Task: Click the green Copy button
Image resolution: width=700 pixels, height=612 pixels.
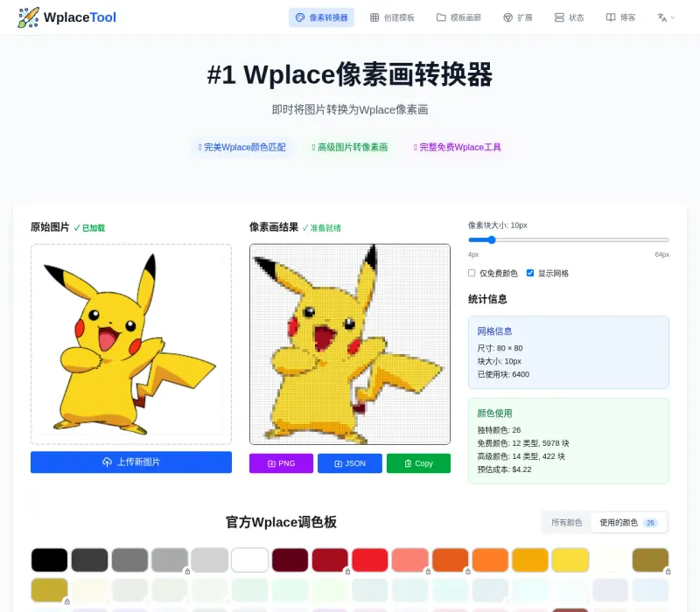Action: [419, 463]
